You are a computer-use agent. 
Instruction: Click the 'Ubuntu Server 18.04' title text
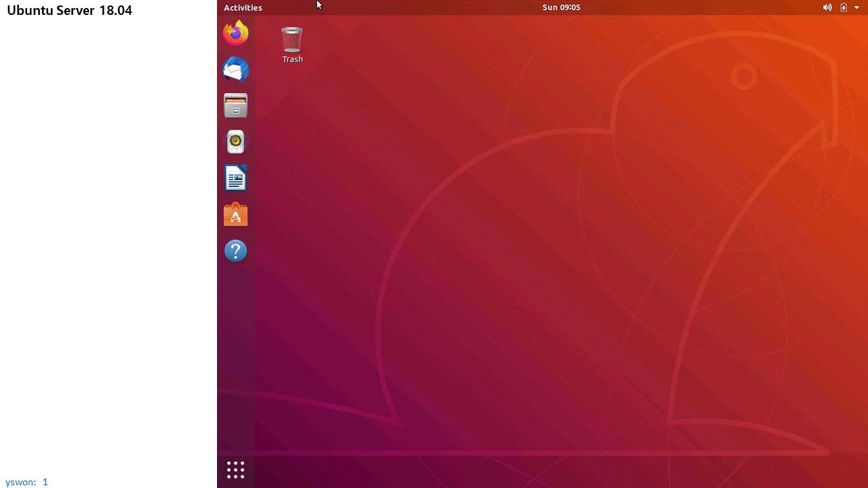pyautogui.click(x=70, y=10)
